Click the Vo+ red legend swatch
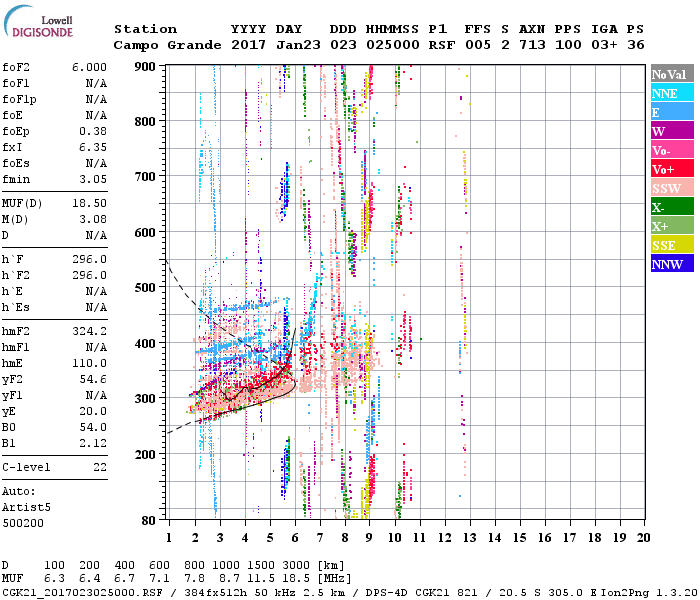 pyautogui.click(x=670, y=169)
